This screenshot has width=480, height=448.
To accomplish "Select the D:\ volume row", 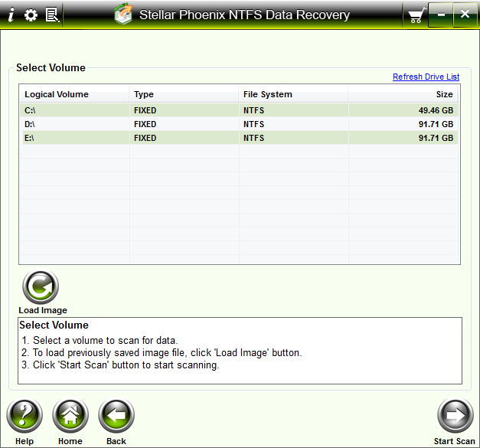I will point(239,124).
